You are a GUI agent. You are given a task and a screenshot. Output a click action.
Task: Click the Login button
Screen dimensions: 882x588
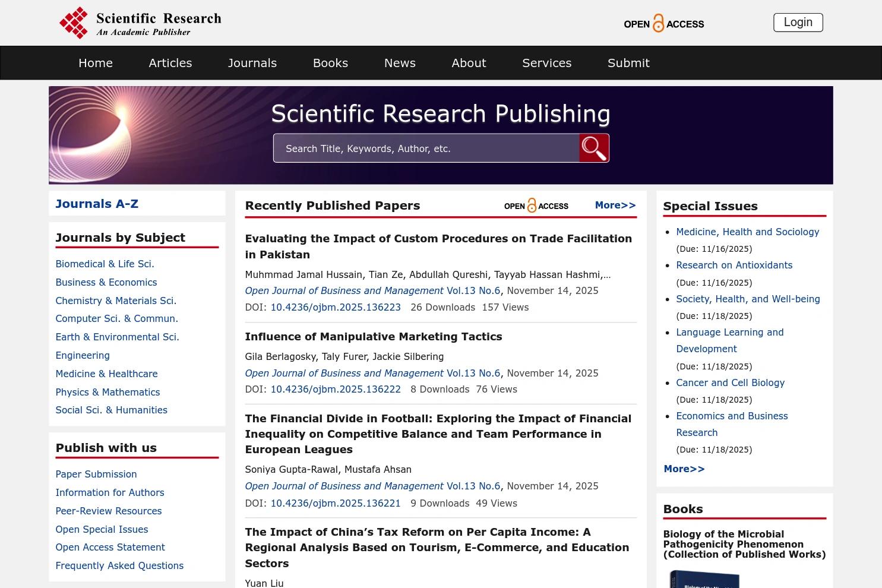(x=798, y=22)
